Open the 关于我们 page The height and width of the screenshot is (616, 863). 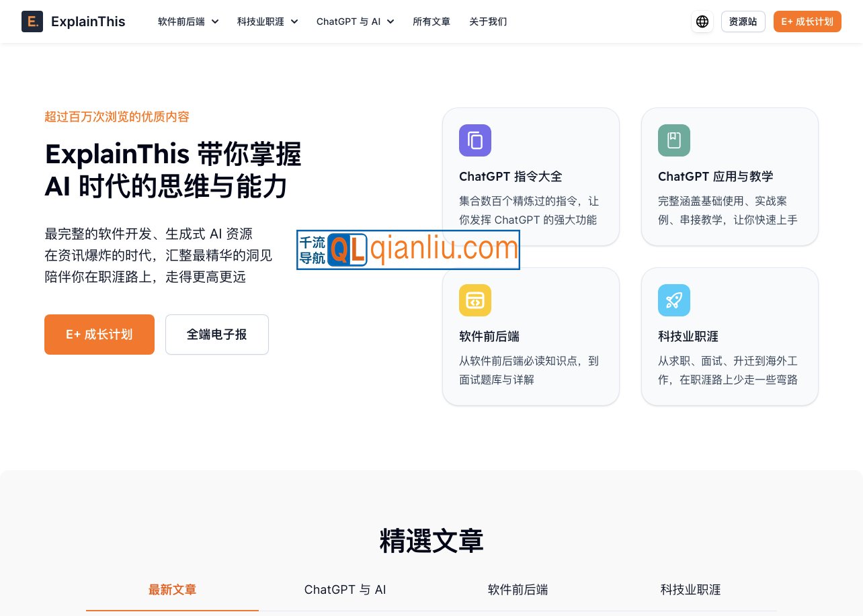488,21
